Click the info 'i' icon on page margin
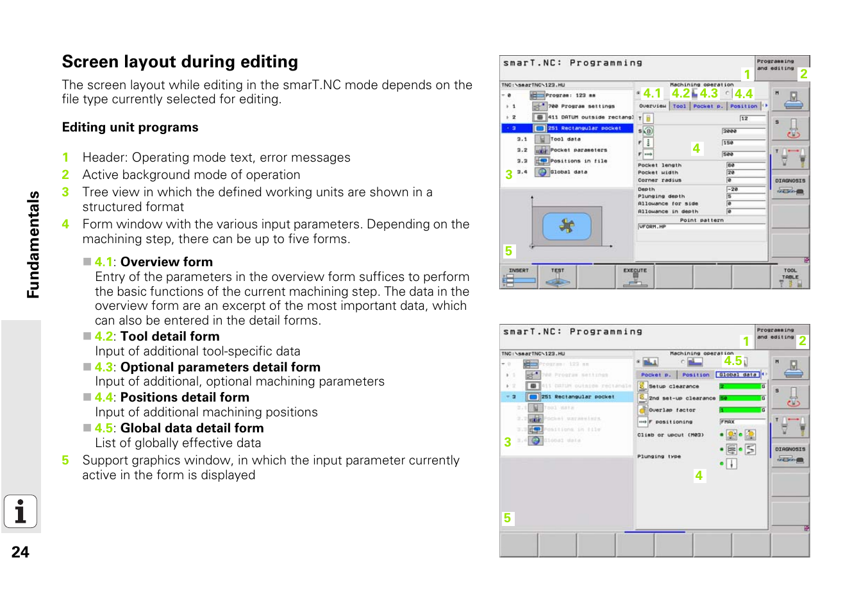868x612 pixels. click(21, 511)
